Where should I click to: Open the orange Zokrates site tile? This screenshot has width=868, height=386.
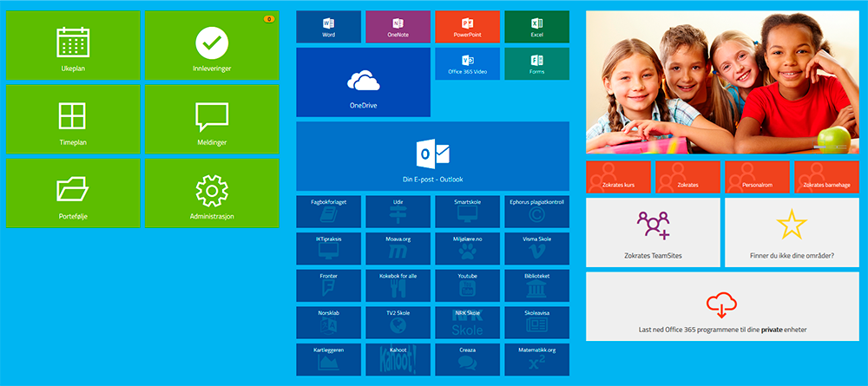688,177
